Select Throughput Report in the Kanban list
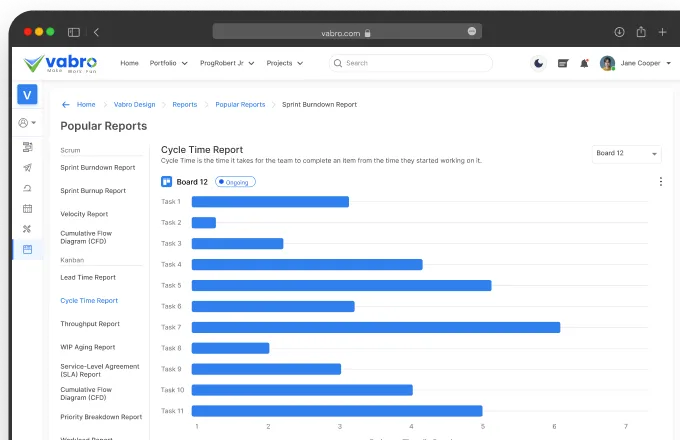 click(90, 324)
